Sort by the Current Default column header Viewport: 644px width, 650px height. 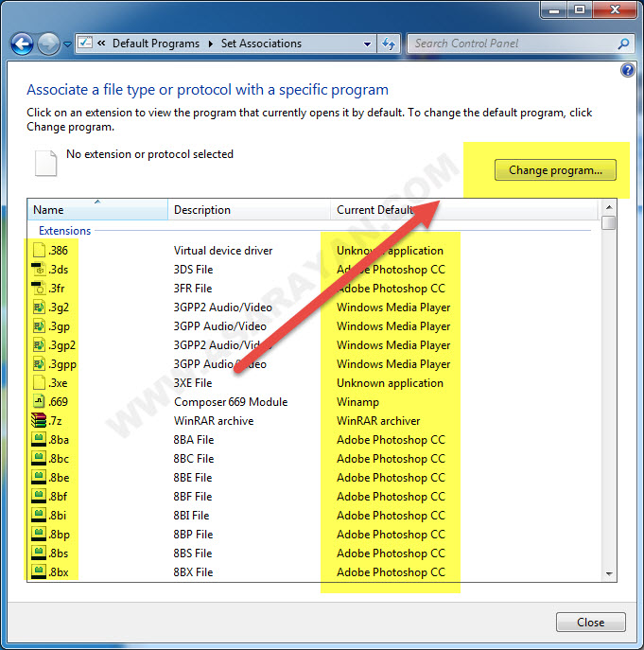click(378, 210)
